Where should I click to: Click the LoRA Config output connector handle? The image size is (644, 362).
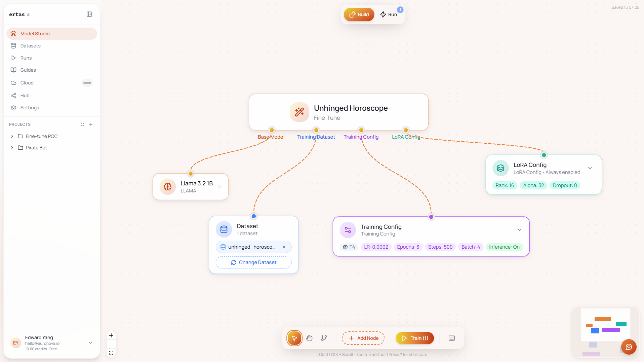click(406, 130)
